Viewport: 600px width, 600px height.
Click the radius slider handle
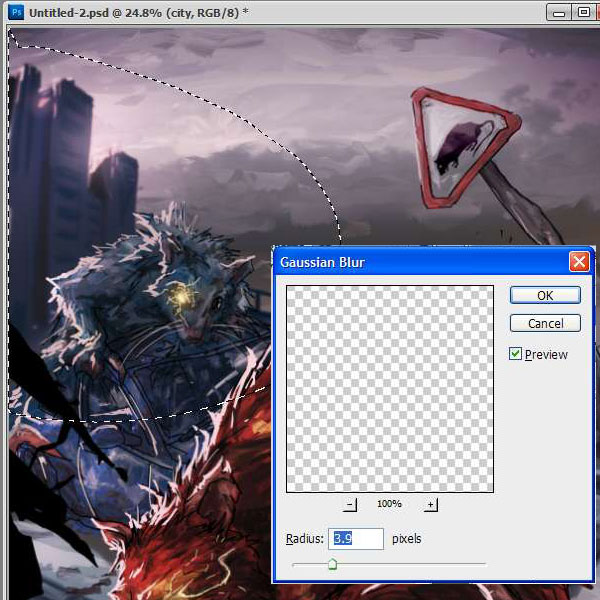pos(333,564)
